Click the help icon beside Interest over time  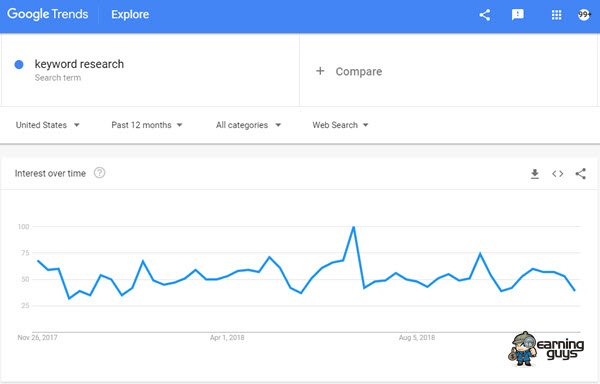tap(99, 173)
